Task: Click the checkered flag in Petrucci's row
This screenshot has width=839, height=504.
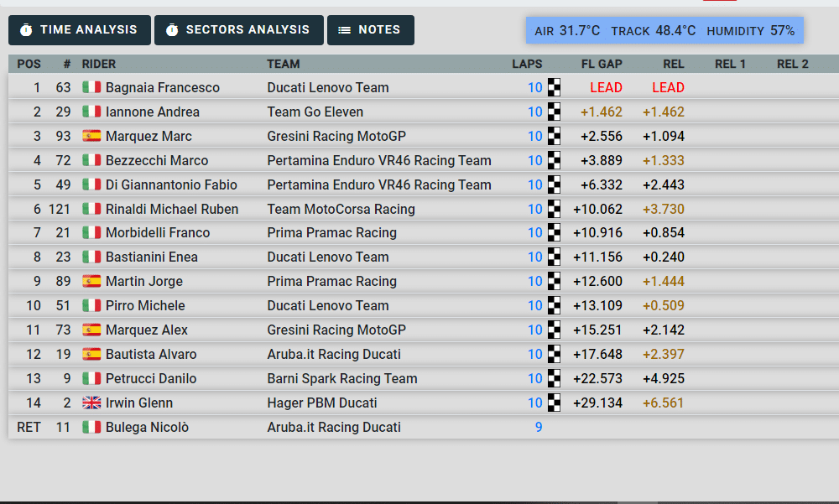Action: point(554,378)
